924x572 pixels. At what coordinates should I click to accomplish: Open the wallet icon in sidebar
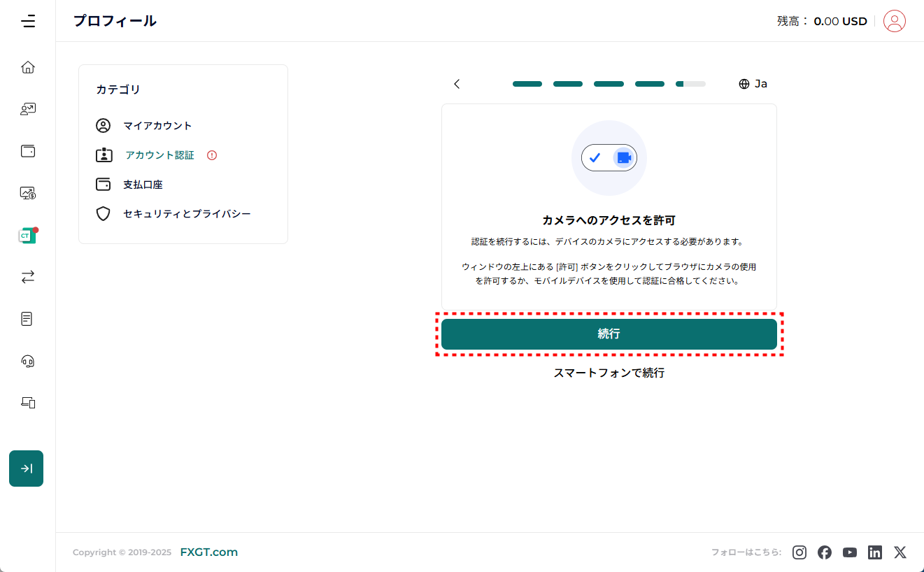point(28,151)
